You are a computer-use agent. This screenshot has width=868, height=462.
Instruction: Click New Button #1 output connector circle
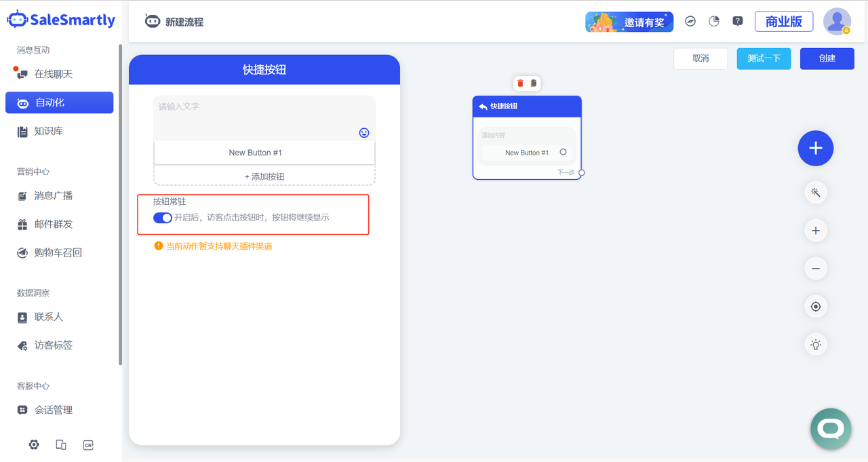(x=563, y=152)
